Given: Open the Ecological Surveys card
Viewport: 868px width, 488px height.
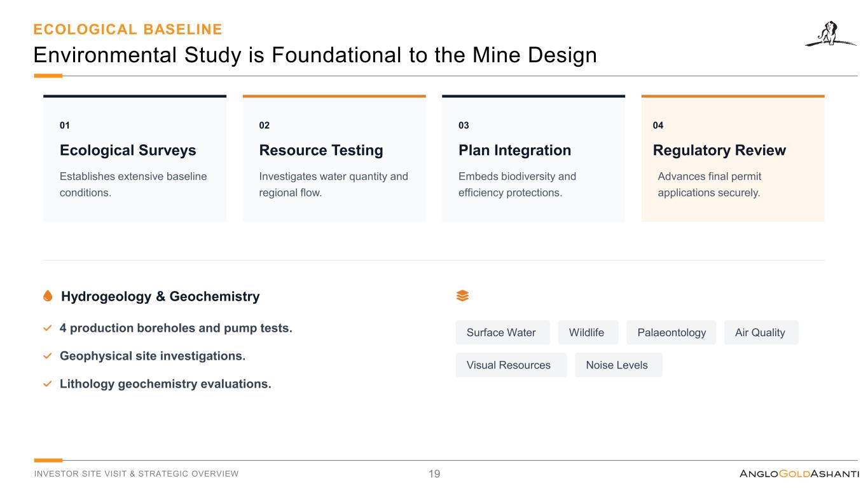Looking at the screenshot, I should click(135, 159).
